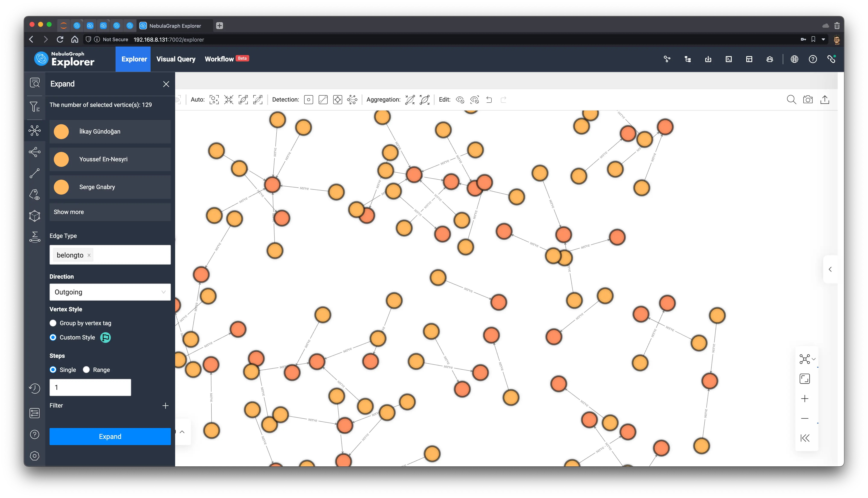Click the Ilkay Gündogan node in sidebar
The height and width of the screenshot is (498, 868).
pos(110,131)
